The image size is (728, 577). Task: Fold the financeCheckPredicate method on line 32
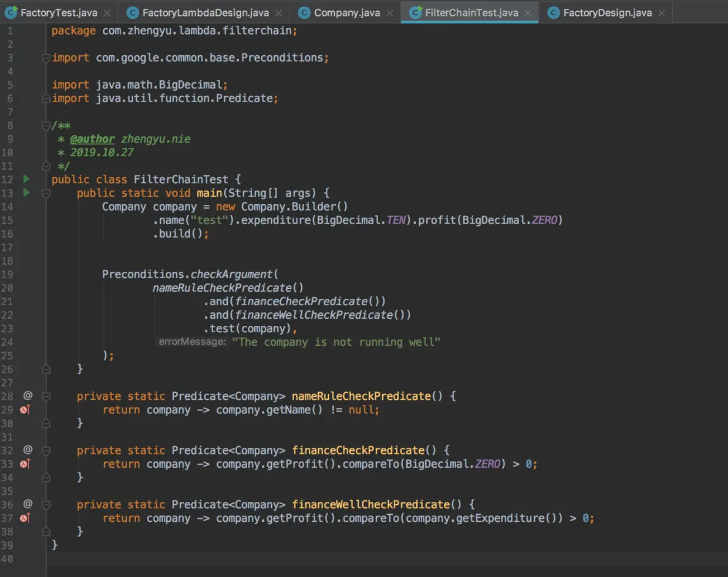click(x=46, y=450)
